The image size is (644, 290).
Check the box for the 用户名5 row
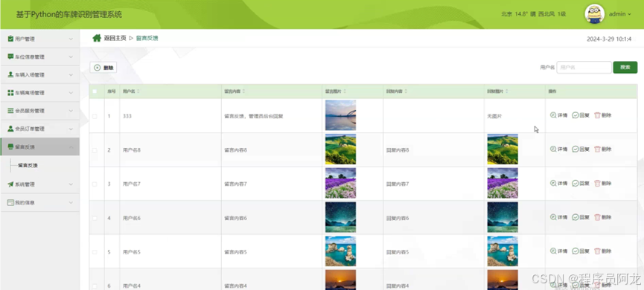pos(95,252)
